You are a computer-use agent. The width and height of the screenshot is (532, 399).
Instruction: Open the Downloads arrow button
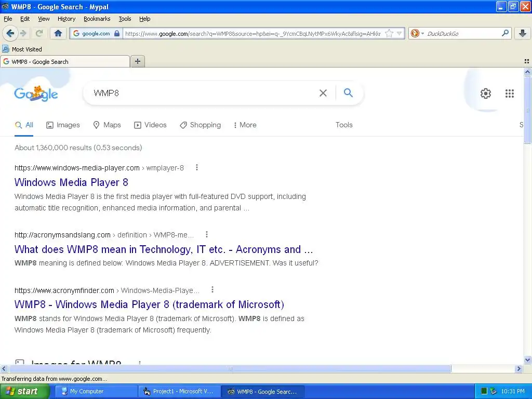point(523,33)
